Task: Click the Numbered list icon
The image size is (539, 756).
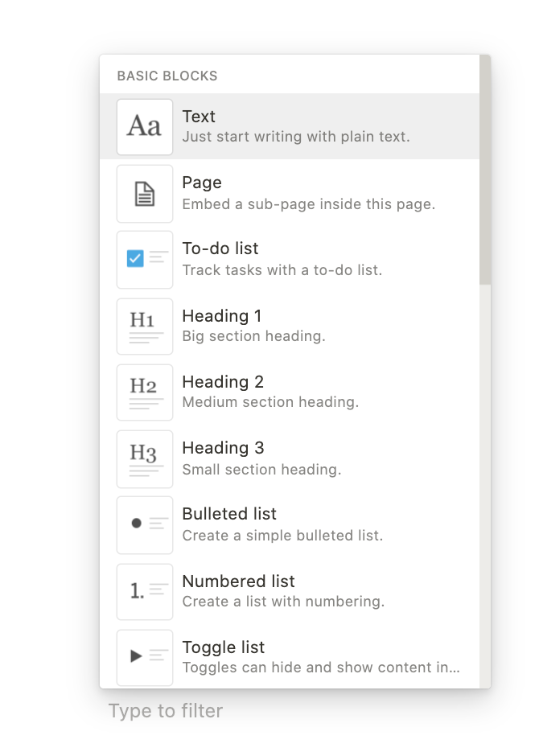Action: click(x=144, y=590)
